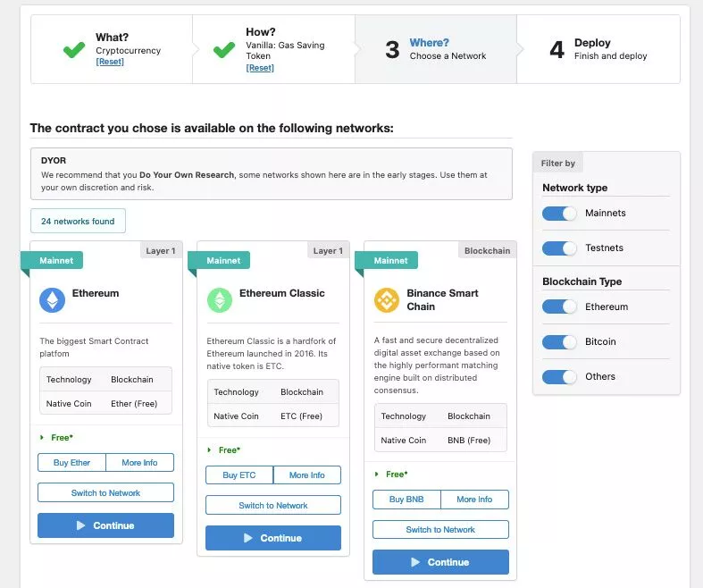The width and height of the screenshot is (703, 588).
Task: Click the BNB (Free) native coin value
Action: click(x=469, y=441)
